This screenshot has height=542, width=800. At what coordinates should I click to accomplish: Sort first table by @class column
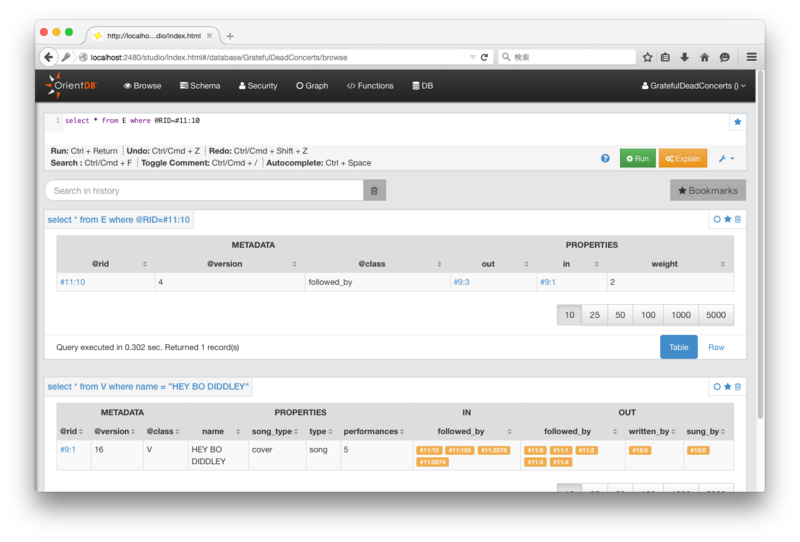click(377, 264)
